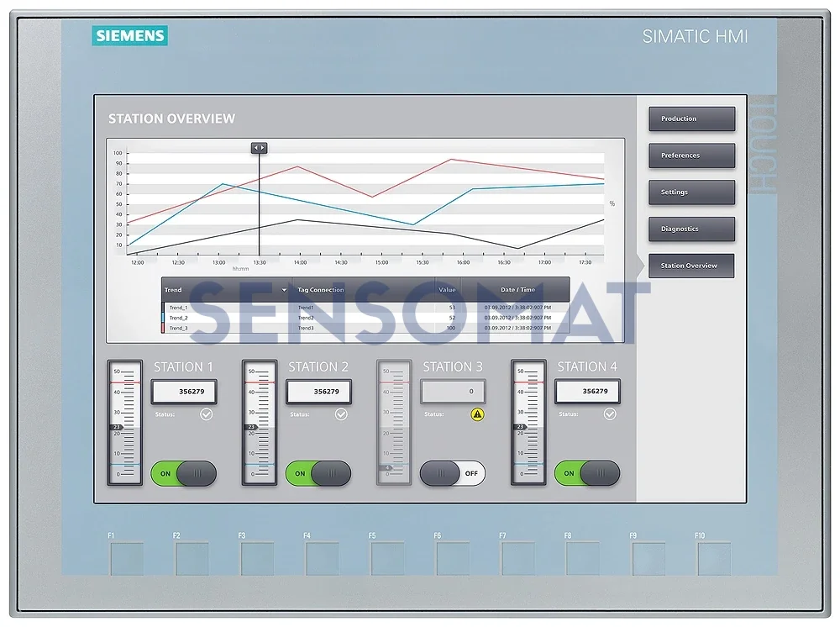Click the Station 2 level gauge slider
The height and width of the screenshot is (627, 840).
260,423
